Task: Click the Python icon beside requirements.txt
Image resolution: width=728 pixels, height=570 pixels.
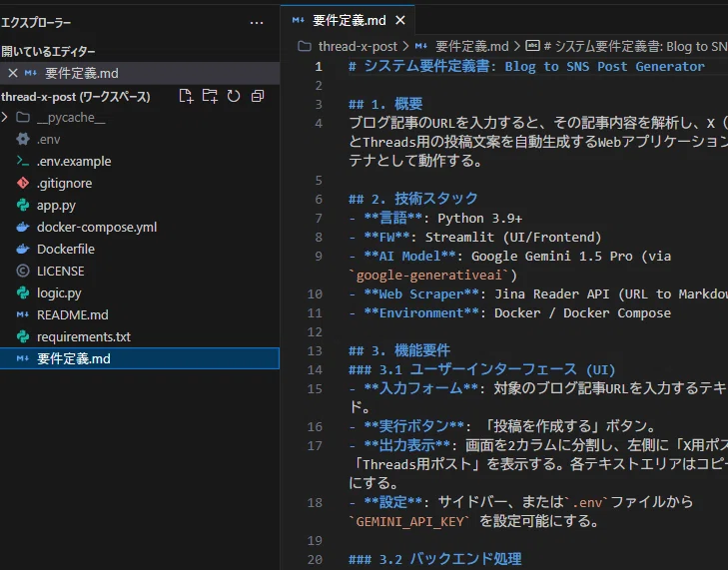Action: click(23, 337)
